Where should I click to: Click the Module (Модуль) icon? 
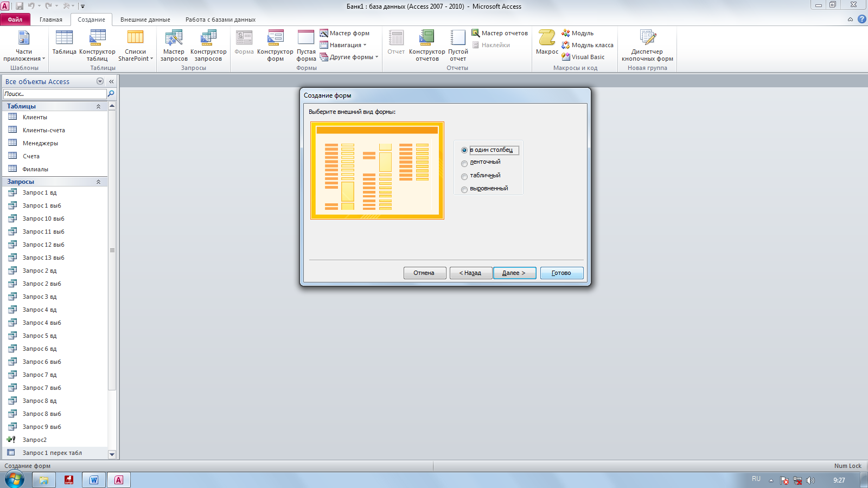(577, 33)
